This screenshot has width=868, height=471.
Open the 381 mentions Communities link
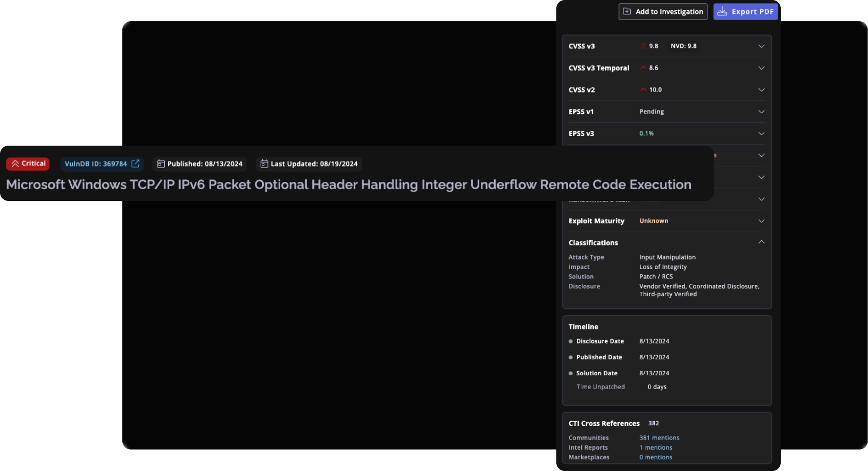pyautogui.click(x=660, y=438)
